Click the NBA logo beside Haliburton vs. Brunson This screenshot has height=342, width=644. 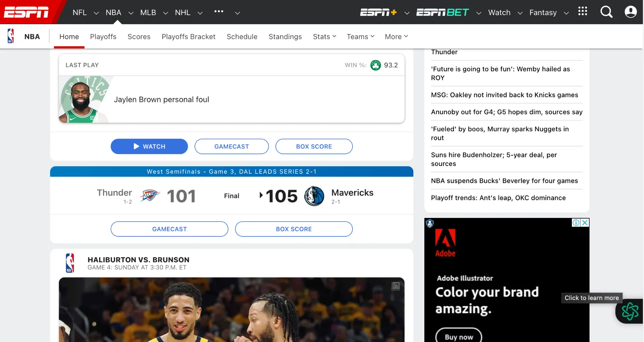click(x=70, y=263)
